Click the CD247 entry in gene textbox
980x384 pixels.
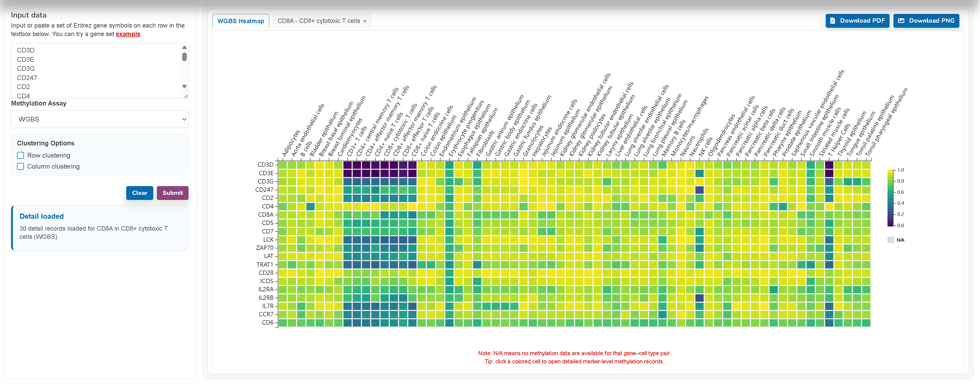(27, 78)
